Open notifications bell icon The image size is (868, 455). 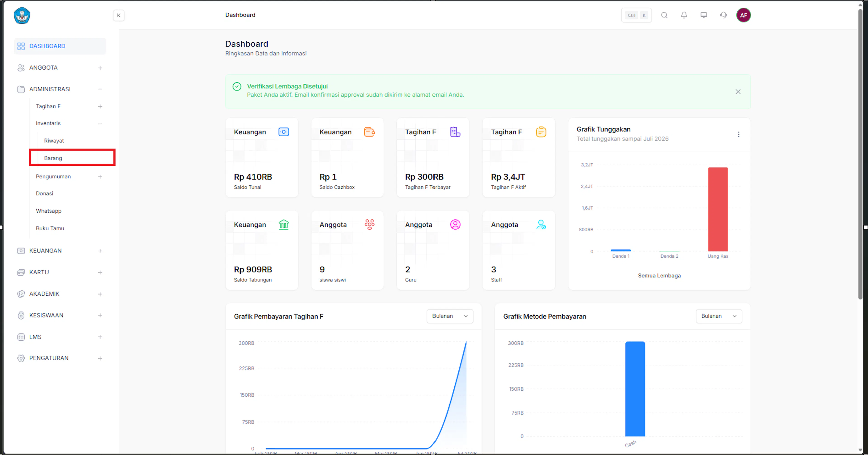[684, 15]
